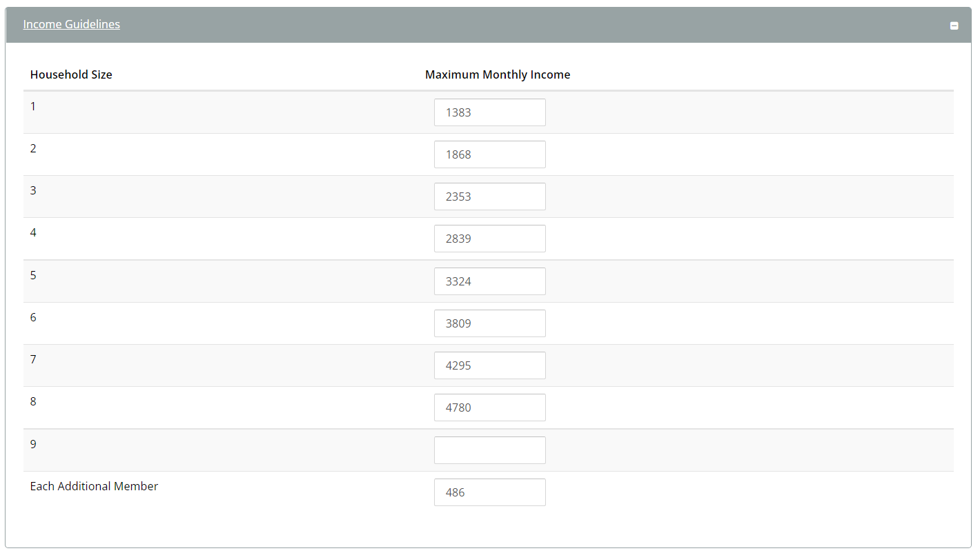Focus the household size 6 income box
This screenshot has width=980, height=553.
pyautogui.click(x=489, y=323)
